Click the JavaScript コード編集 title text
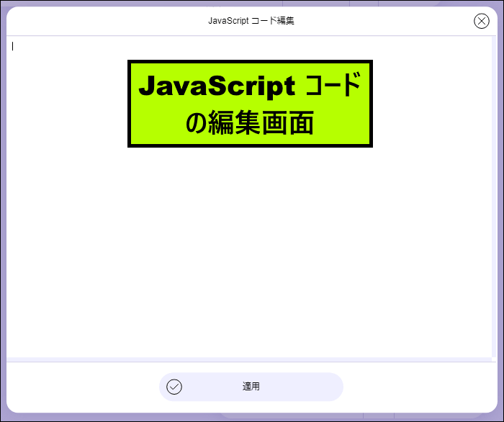Viewport: 504px width, 422px height. click(x=251, y=21)
